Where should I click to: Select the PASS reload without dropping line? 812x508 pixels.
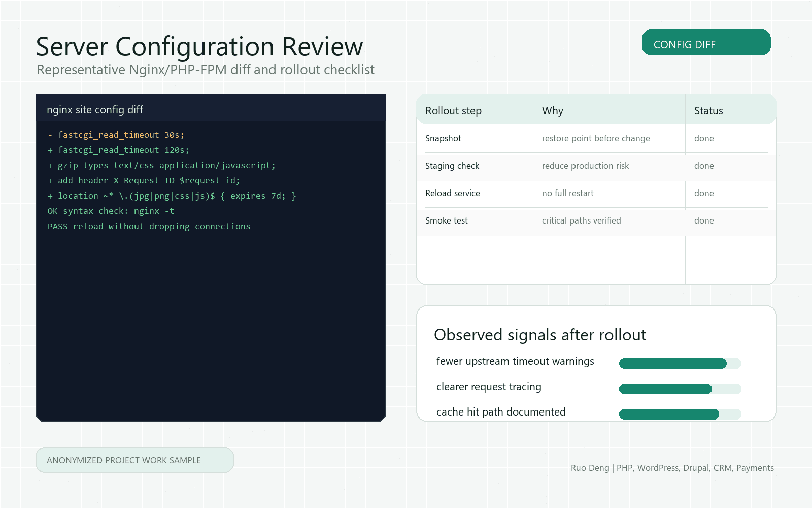coord(149,226)
